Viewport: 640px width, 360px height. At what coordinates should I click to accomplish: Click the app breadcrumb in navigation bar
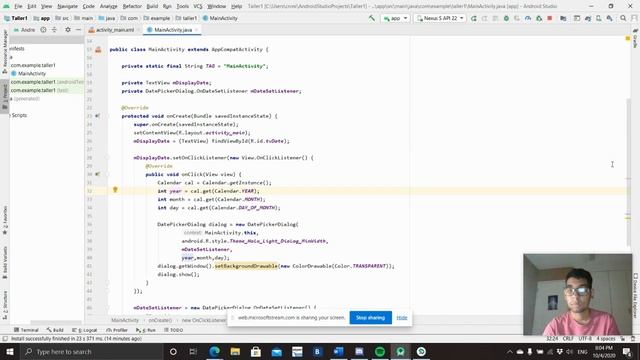click(x=41, y=18)
